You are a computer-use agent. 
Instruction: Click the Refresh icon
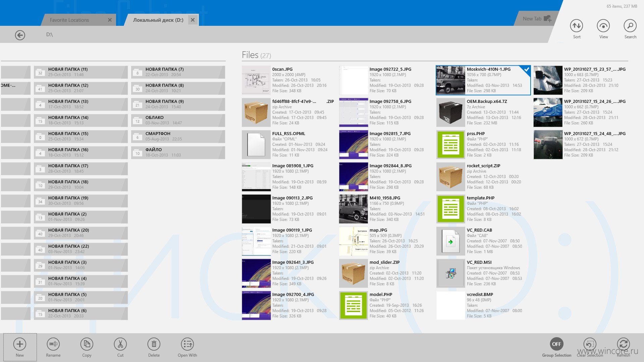(x=624, y=344)
